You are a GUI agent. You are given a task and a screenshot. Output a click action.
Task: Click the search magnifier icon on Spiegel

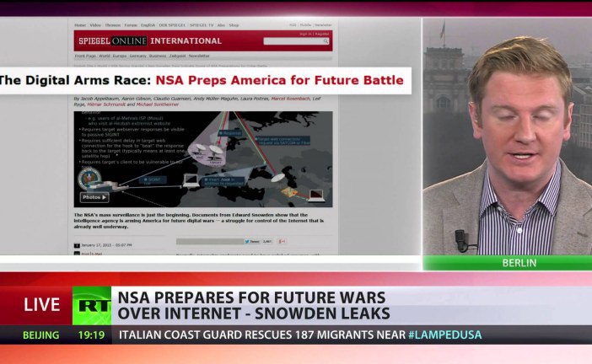(326, 41)
